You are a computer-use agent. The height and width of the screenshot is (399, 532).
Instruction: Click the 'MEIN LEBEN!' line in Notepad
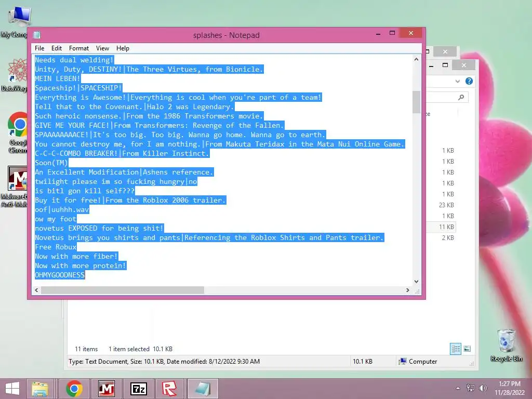[x=57, y=78]
